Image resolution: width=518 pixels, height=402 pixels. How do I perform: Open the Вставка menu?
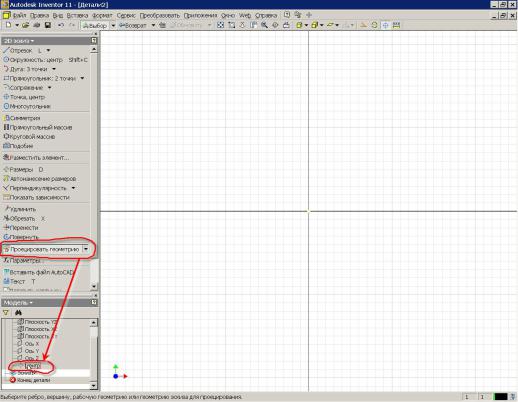point(77,15)
